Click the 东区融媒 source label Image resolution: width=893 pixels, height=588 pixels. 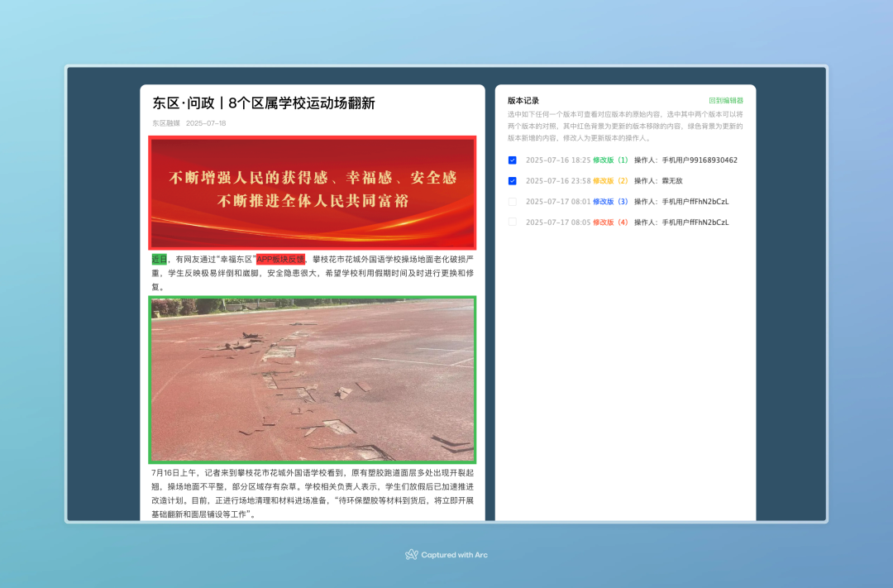[165, 123]
